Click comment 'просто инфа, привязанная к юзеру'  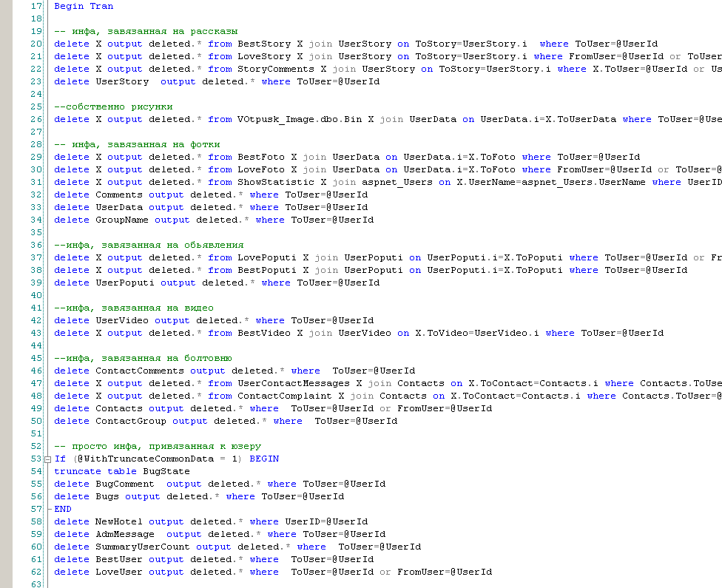166,446
